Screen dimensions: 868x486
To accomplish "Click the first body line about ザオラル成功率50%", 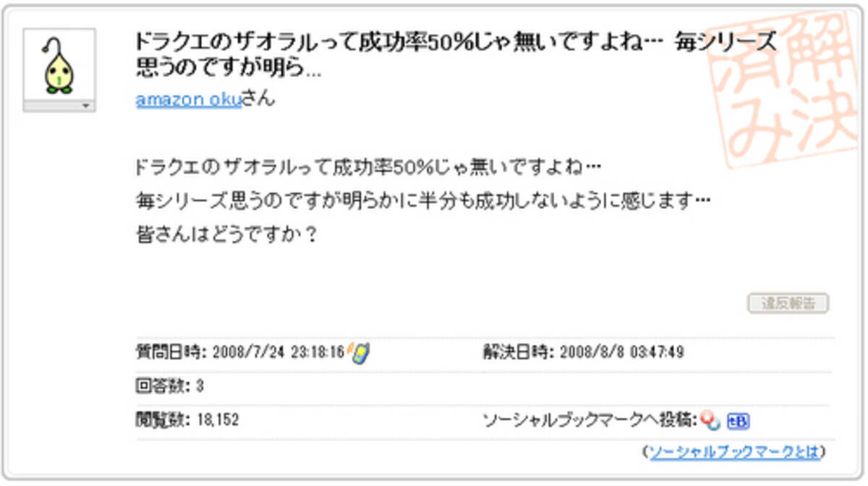I will 369,167.
